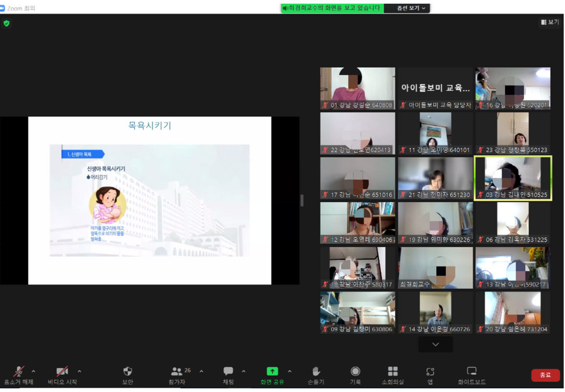The image size is (565, 392).
Task: Select video tile 01 강남 강길순 640808
Action: pyautogui.click(x=357, y=88)
